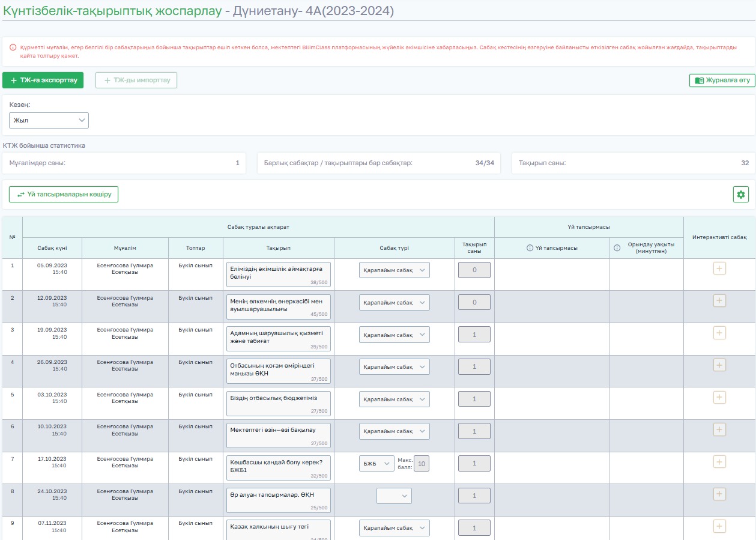Image resolution: width=756 pixels, height=540 pixels.
Task: Add interactive lesson for 07.11.2023 row
Action: click(719, 526)
